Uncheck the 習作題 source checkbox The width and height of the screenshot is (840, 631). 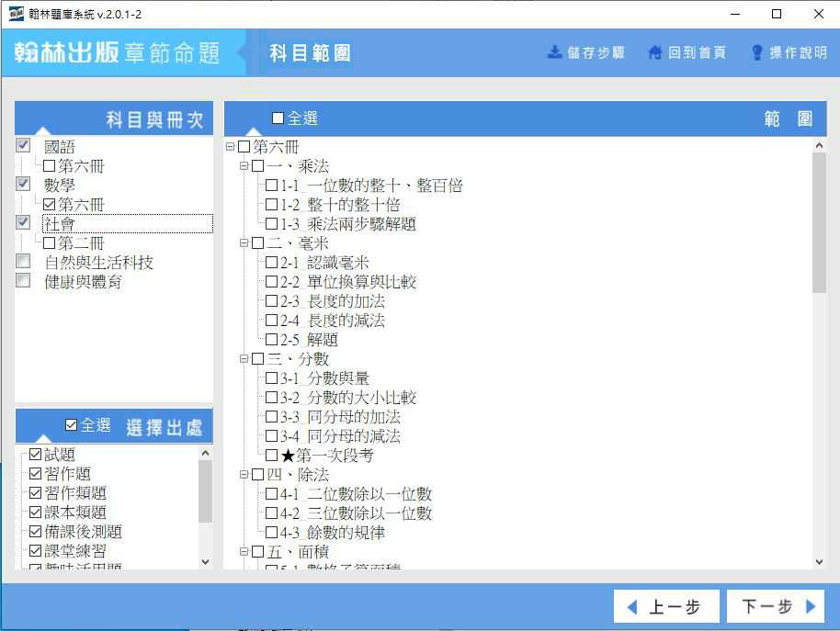(x=35, y=474)
